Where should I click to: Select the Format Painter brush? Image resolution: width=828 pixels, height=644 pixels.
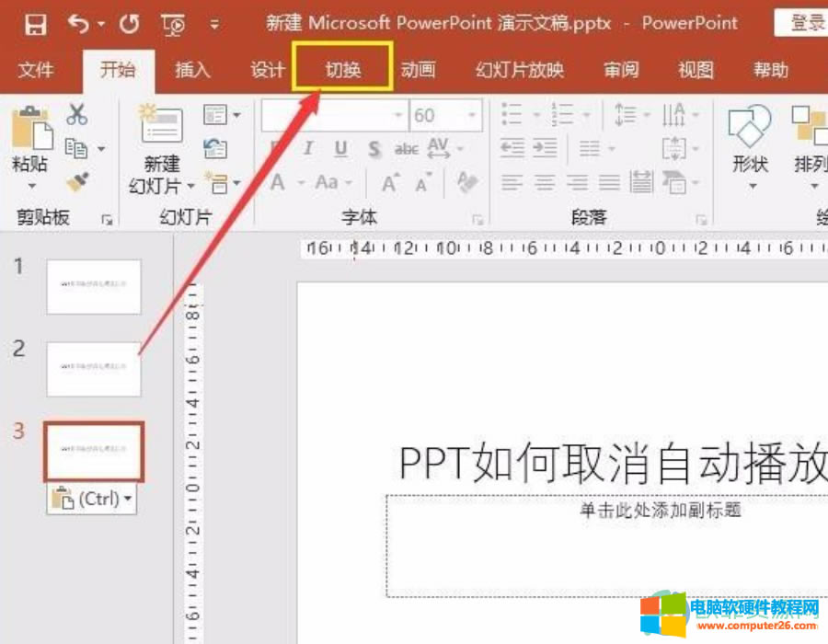77,181
